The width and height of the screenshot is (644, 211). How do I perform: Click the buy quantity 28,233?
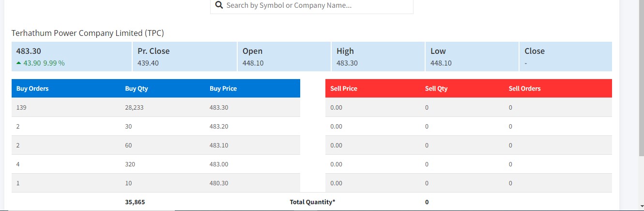134,108
